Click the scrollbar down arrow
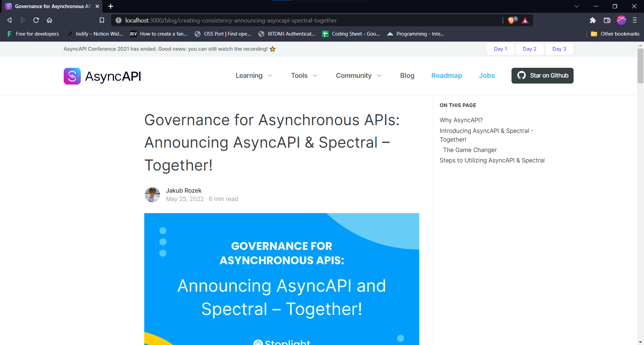The height and width of the screenshot is (345, 644). [640, 342]
